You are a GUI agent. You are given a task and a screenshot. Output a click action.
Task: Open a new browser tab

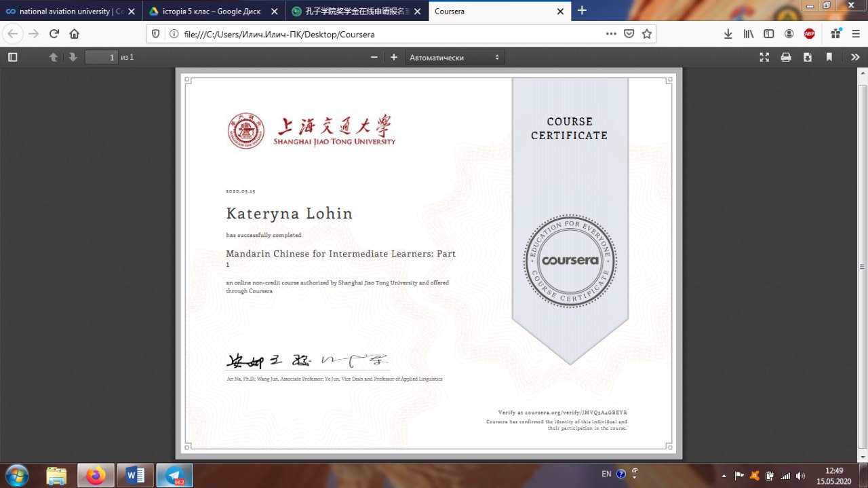[x=582, y=10]
